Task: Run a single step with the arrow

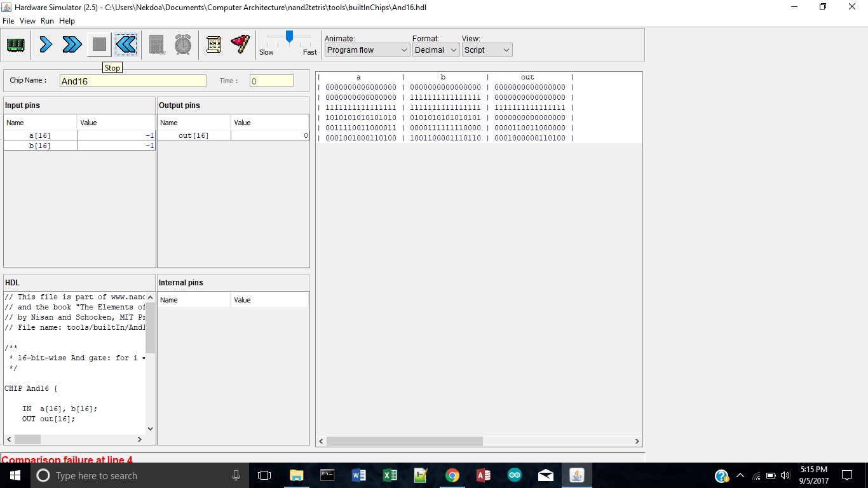Action: pyautogui.click(x=45, y=44)
